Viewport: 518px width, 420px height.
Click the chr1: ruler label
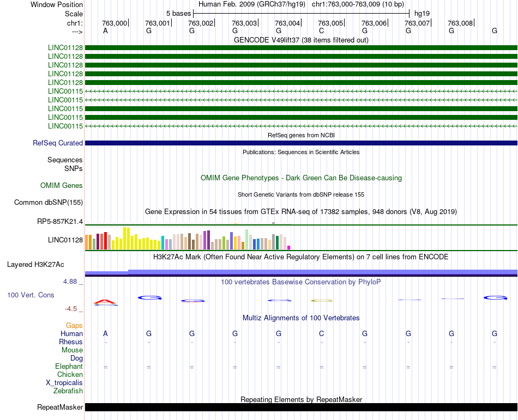[x=75, y=23]
